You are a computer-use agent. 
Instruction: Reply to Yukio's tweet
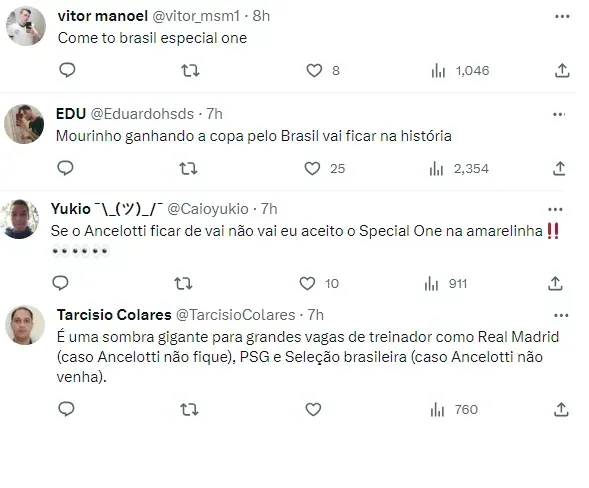pos(60,283)
